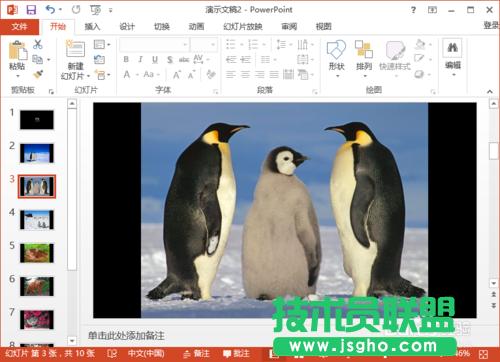The width and height of the screenshot is (500, 362).
Task: Select the Format Painter brush
Action: pyautogui.click(x=38, y=74)
